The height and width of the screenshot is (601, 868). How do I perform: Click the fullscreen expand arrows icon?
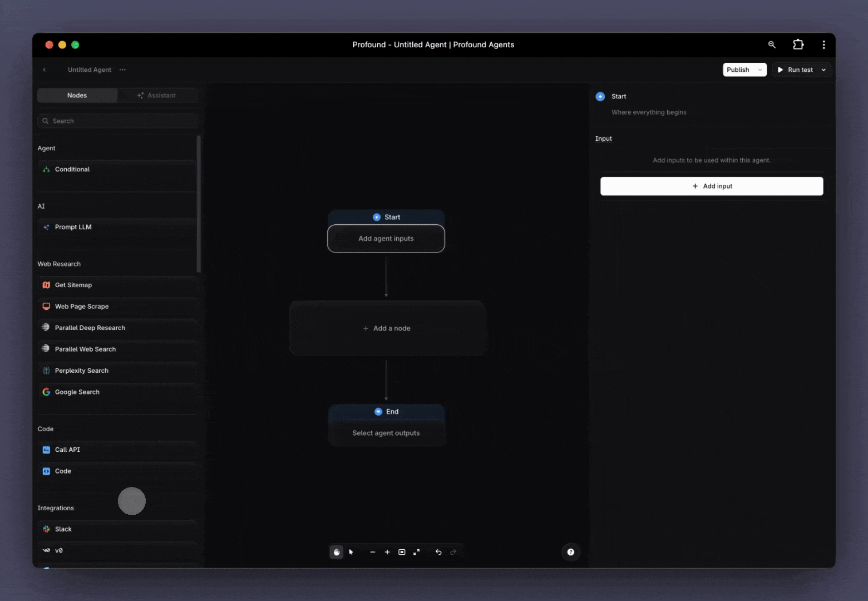(416, 552)
